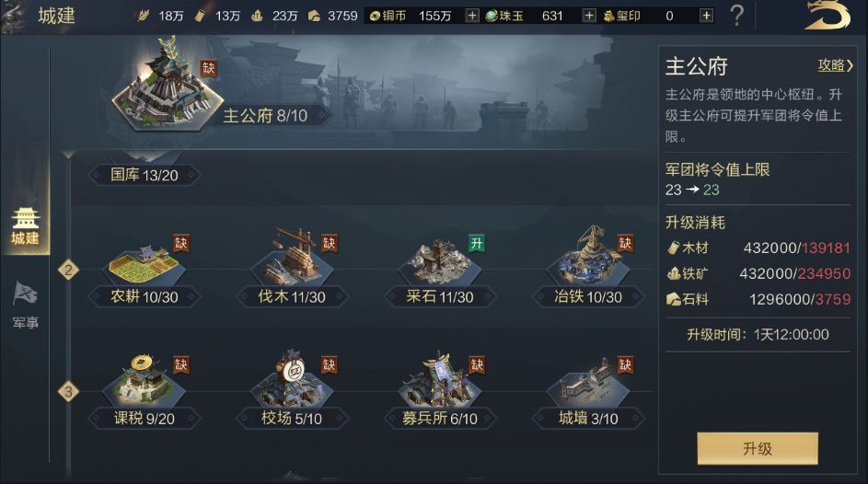Viewport: 868px width, 484px height.
Task: Click the golden dragon back icon
Action: point(827,16)
